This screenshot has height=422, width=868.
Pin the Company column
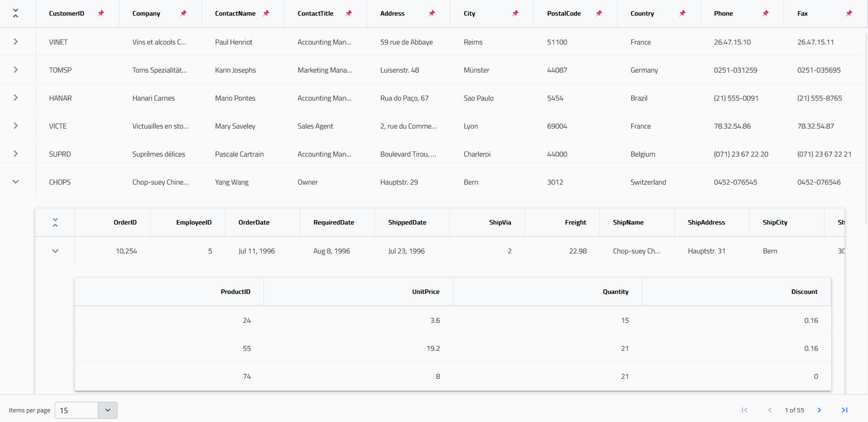pos(184,13)
